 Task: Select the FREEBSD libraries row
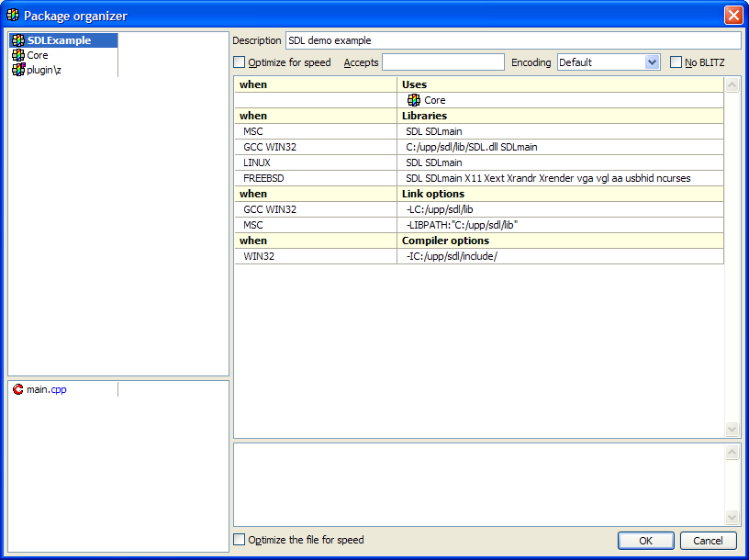(477, 178)
